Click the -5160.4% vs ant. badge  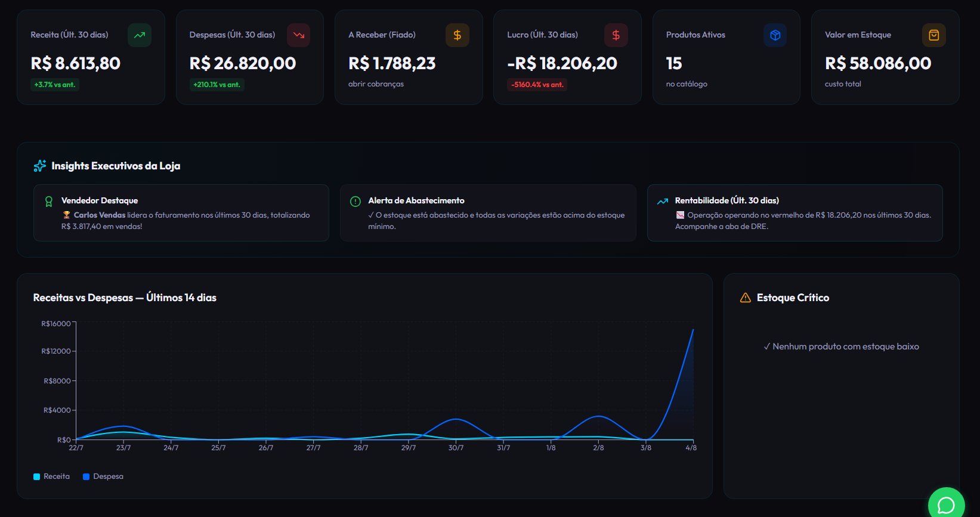point(537,85)
